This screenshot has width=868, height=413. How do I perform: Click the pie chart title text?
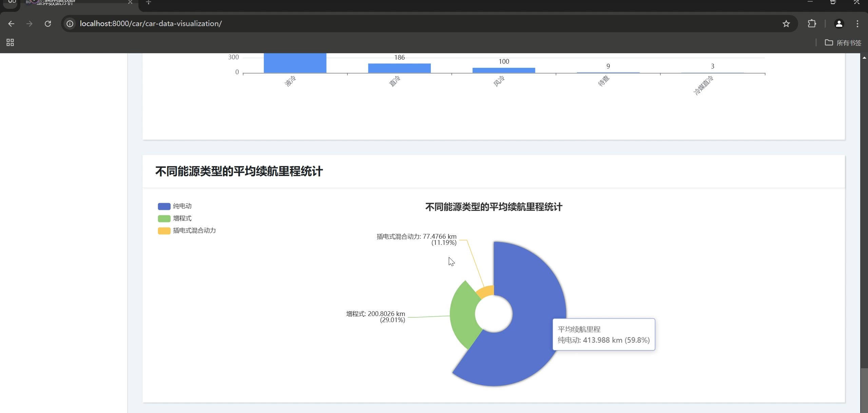click(494, 207)
